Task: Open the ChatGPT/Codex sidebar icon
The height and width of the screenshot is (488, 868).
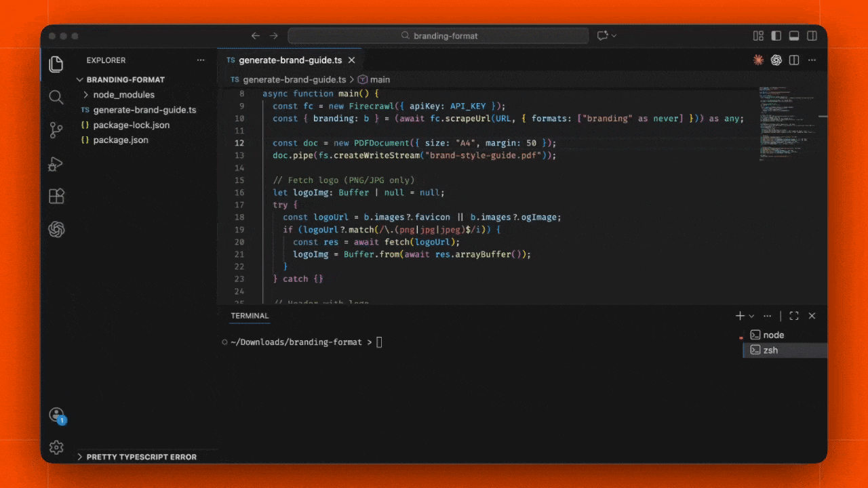Action: (x=56, y=230)
